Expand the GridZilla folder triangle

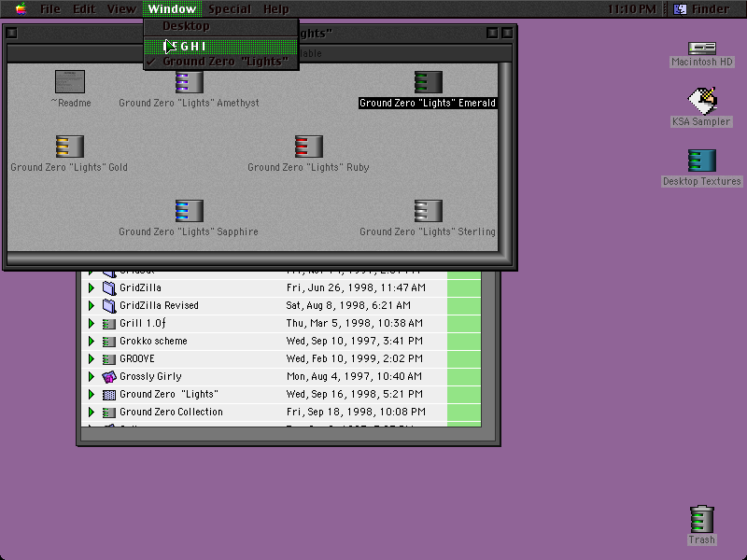tap(91, 287)
